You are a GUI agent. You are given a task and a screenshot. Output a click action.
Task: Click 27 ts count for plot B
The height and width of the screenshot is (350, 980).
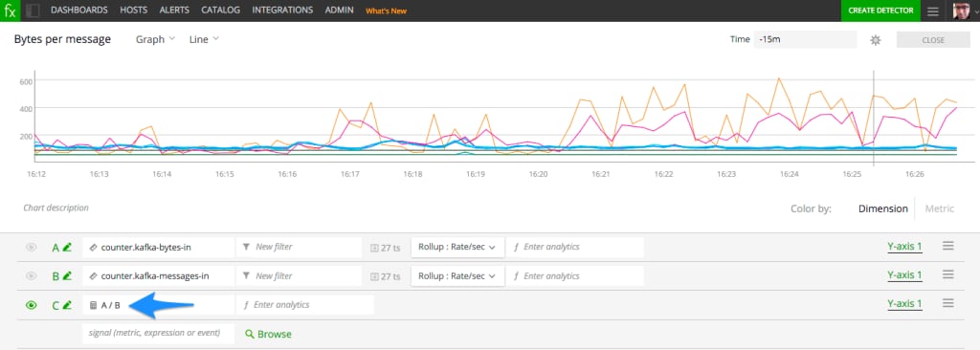(386, 276)
